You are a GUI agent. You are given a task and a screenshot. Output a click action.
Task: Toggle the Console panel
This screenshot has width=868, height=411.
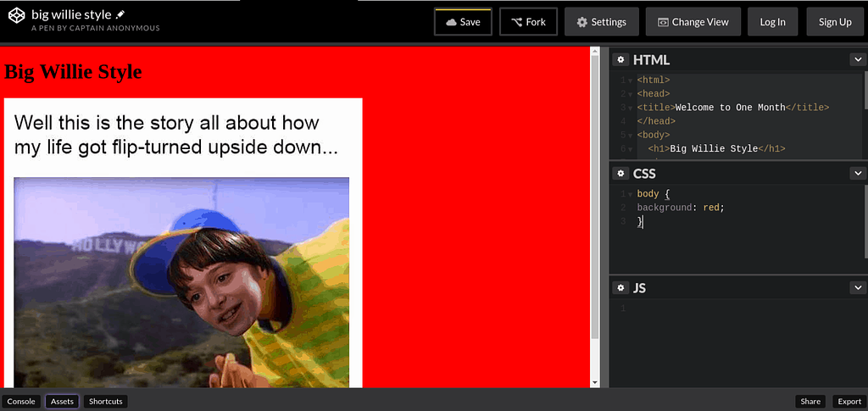[x=21, y=402]
